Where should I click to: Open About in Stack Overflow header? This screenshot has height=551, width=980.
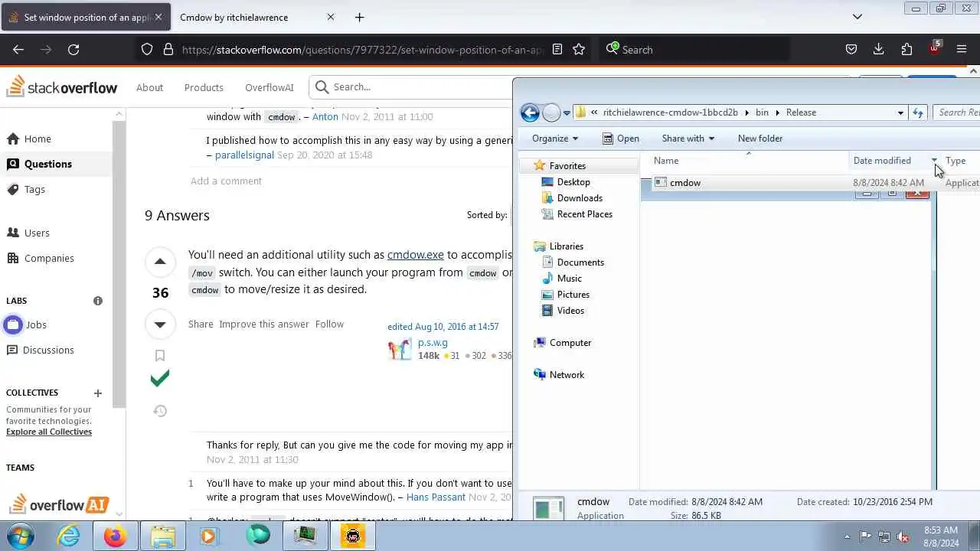[x=149, y=87]
